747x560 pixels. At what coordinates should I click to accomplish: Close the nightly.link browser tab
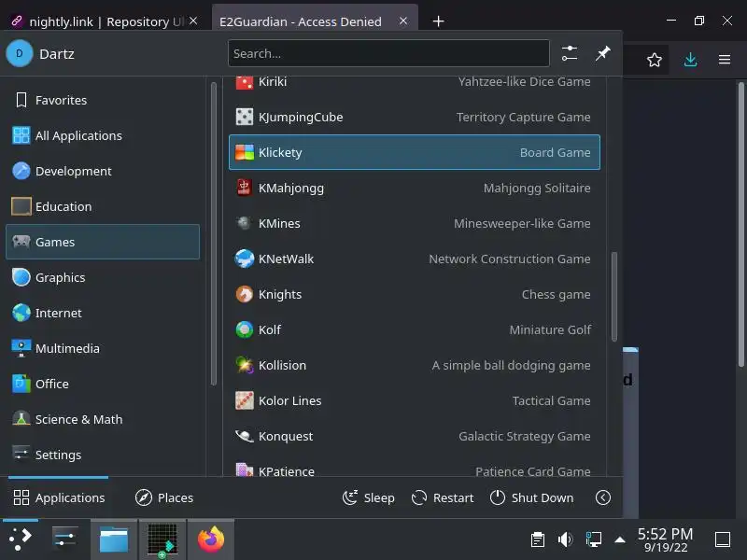coord(193,21)
